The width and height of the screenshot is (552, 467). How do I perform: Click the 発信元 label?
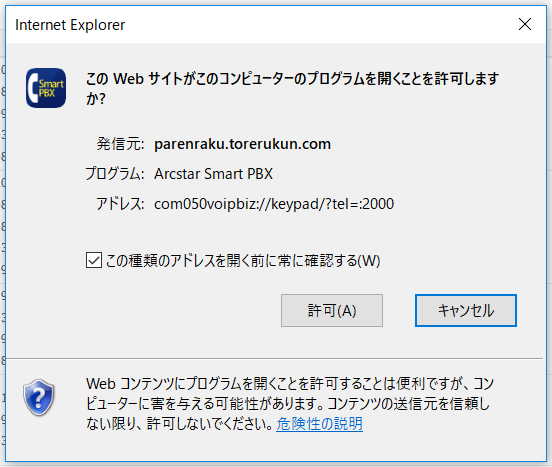coord(120,144)
